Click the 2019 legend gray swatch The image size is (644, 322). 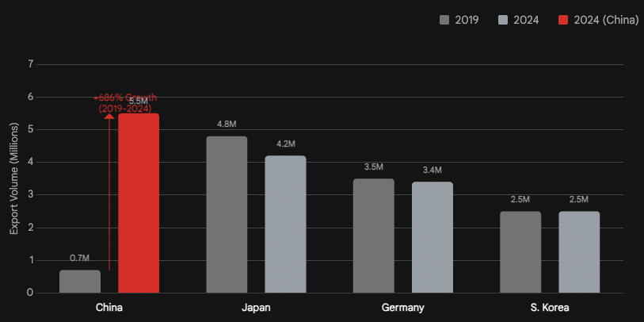tap(444, 20)
